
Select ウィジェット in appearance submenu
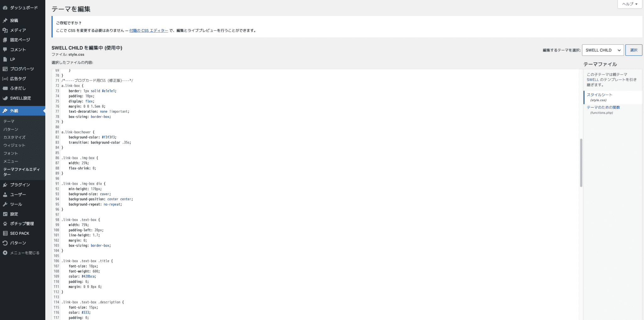point(14,145)
